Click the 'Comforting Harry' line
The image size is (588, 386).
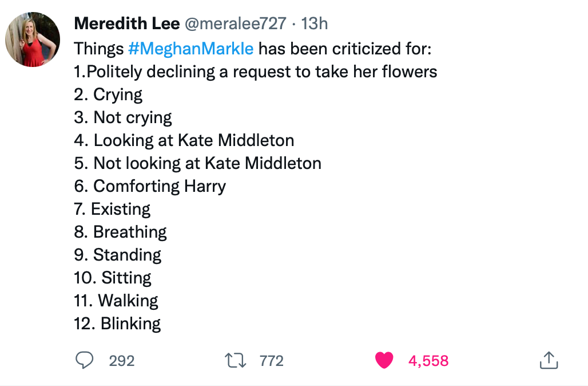(150, 186)
